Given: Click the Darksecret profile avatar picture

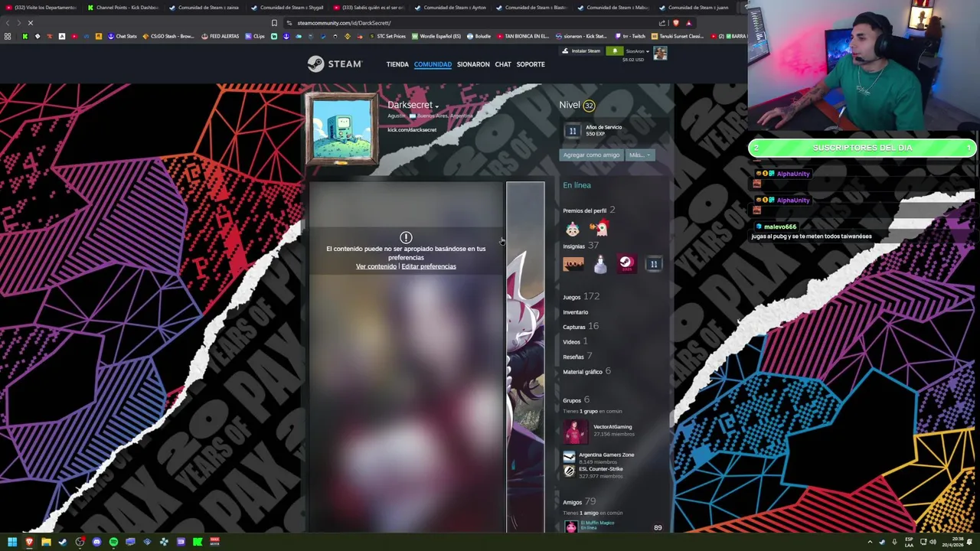Looking at the screenshot, I should click(341, 129).
